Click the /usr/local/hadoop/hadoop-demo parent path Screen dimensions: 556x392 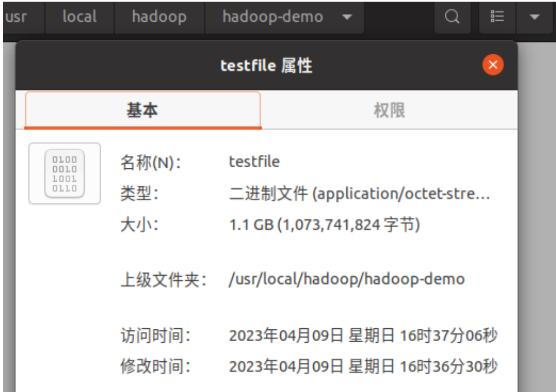(346, 279)
